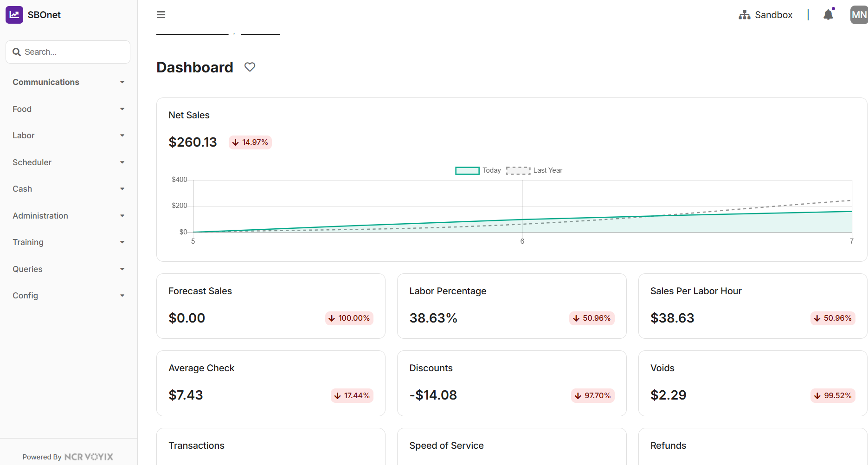Click the search magnifier icon

pos(17,52)
